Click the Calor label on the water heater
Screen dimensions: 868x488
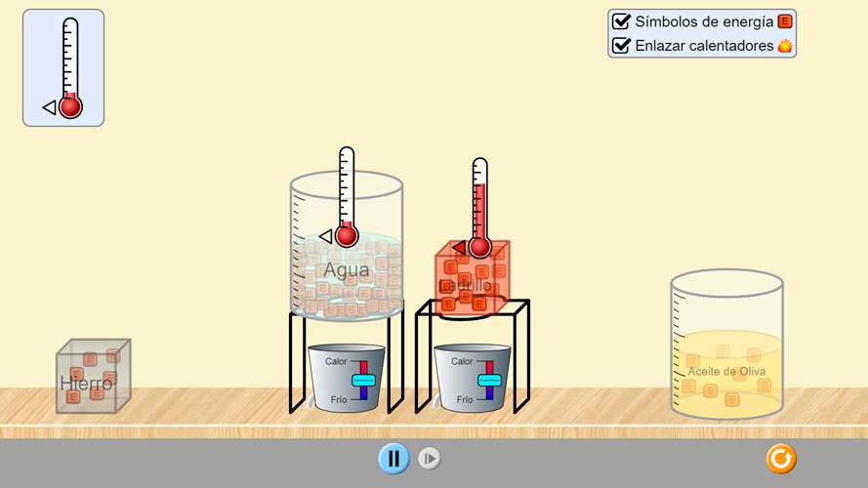click(x=336, y=361)
